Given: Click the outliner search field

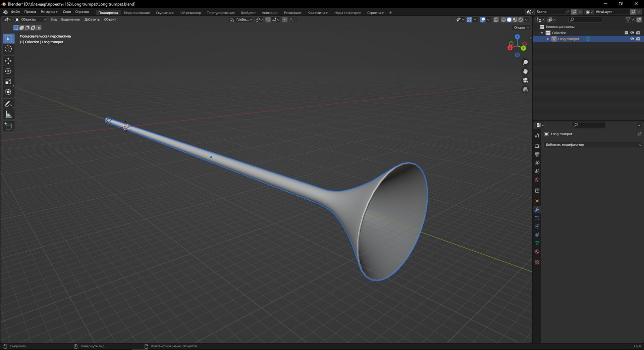Looking at the screenshot, I should tap(585, 20).
